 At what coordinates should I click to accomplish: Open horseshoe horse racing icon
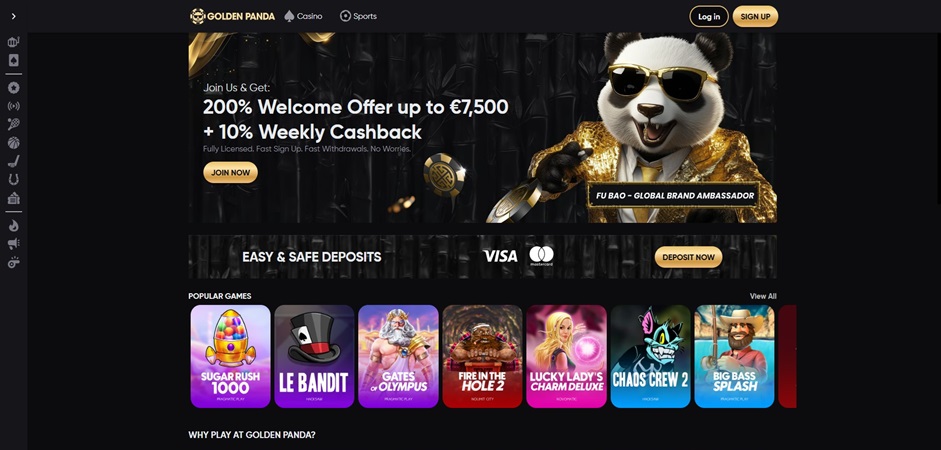click(13, 179)
